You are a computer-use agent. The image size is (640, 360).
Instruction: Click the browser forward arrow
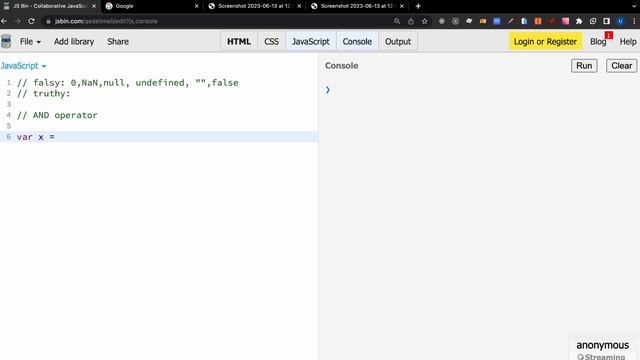18,21
